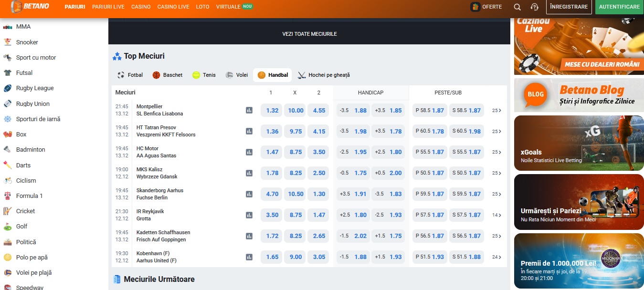
Task: Open Pariuri Live in top menu
Action: coord(108,7)
